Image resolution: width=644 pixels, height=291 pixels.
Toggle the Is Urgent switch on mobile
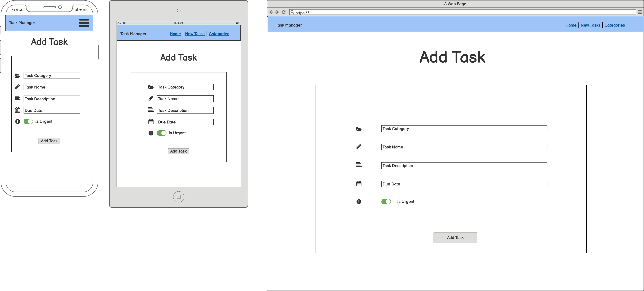(28, 121)
